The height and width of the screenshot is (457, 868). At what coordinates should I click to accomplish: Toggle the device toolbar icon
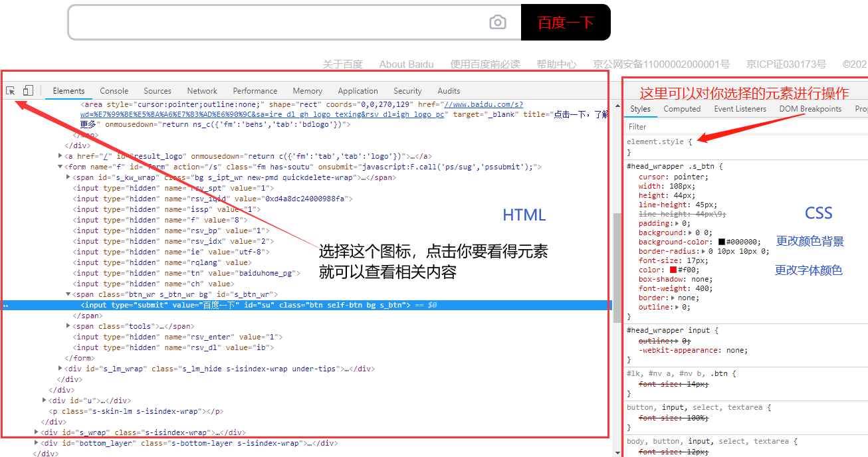point(28,90)
